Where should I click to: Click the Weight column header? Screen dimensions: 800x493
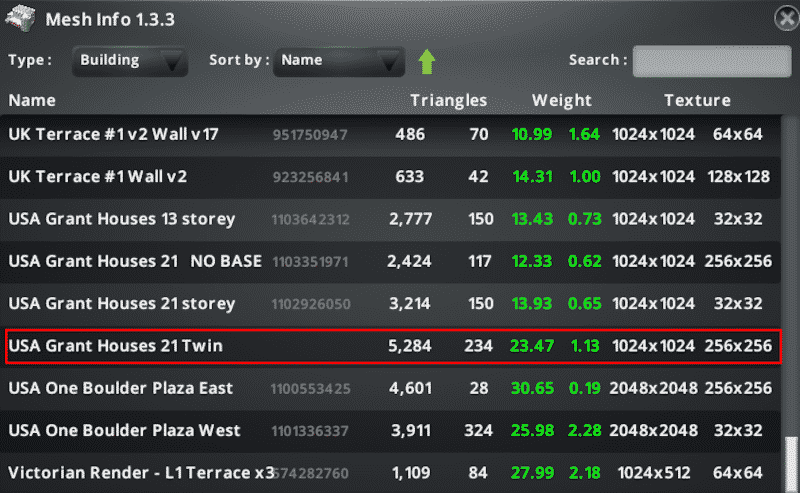(561, 100)
